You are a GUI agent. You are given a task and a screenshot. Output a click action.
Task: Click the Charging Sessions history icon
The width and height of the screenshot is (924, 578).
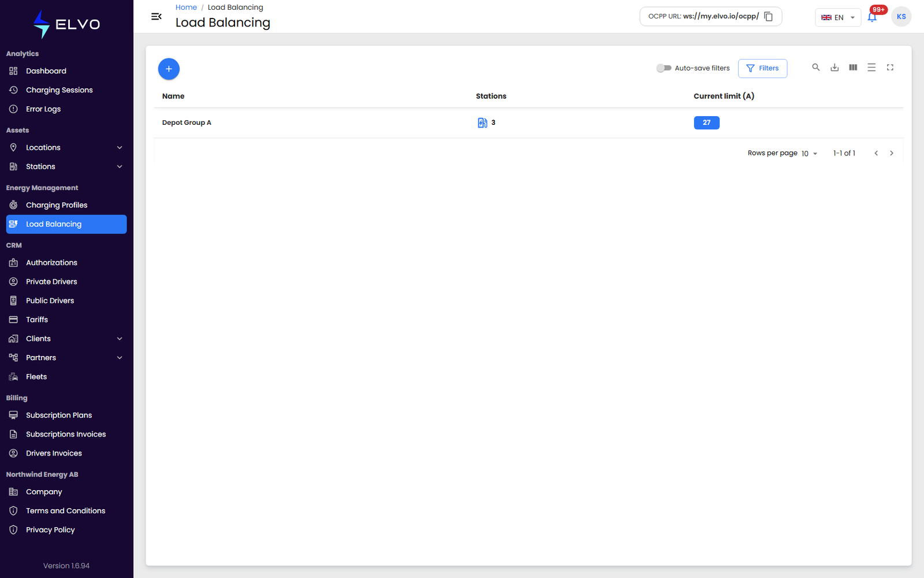(13, 90)
